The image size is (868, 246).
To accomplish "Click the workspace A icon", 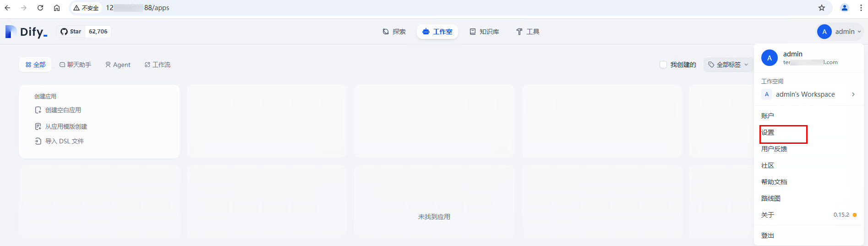I will 767,94.
